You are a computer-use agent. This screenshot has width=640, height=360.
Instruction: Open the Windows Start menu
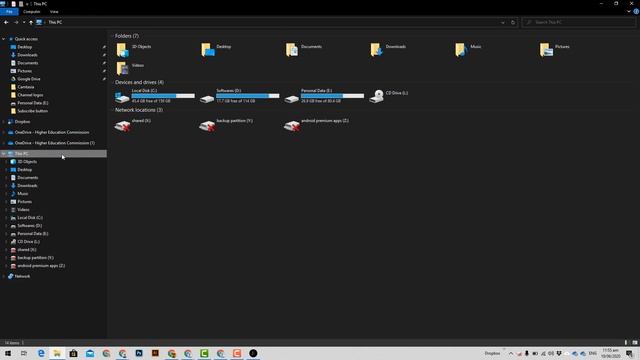click(x=8, y=353)
